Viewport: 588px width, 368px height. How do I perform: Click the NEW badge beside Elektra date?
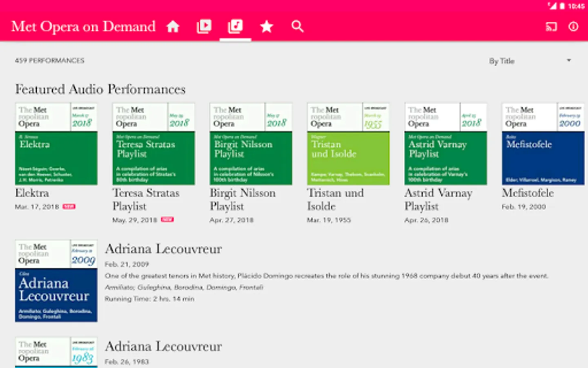[x=69, y=206]
